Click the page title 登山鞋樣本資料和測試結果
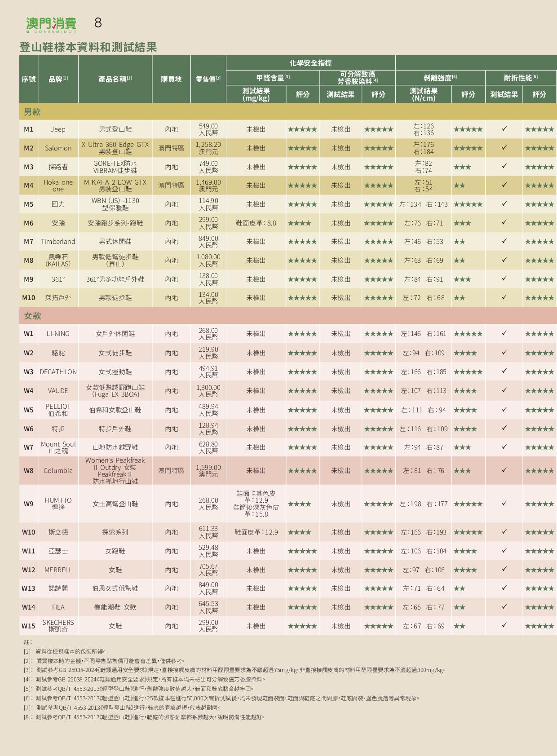Image resolution: width=557 pixels, height=756 pixels. (x=88, y=47)
